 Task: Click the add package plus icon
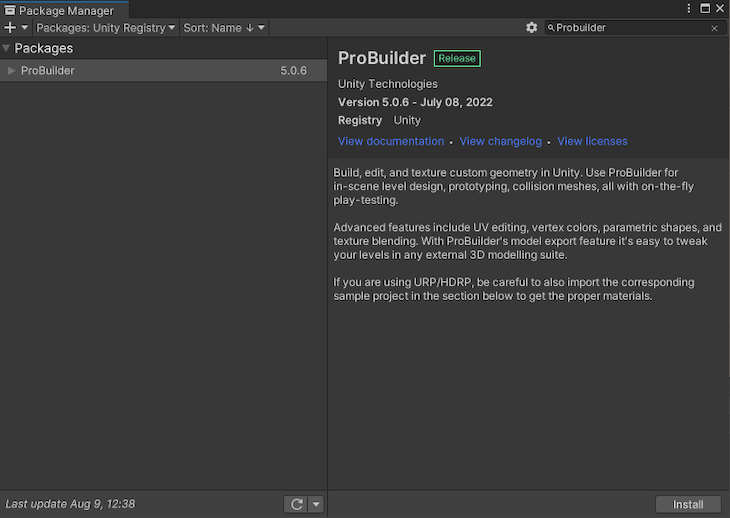click(10, 28)
